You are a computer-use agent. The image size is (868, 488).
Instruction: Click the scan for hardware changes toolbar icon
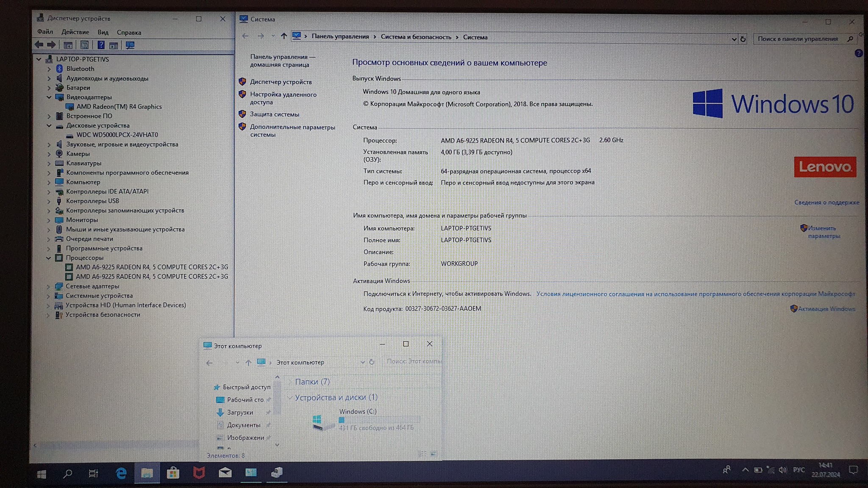(130, 45)
